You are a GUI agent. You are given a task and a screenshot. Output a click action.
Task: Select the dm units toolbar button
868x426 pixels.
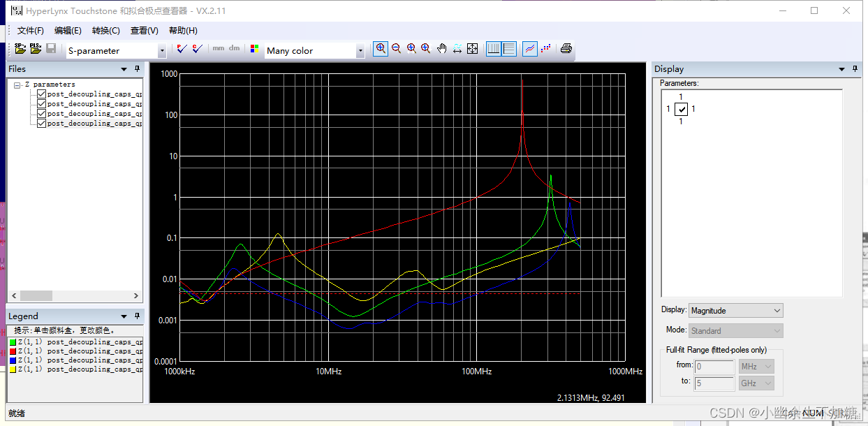coord(234,49)
